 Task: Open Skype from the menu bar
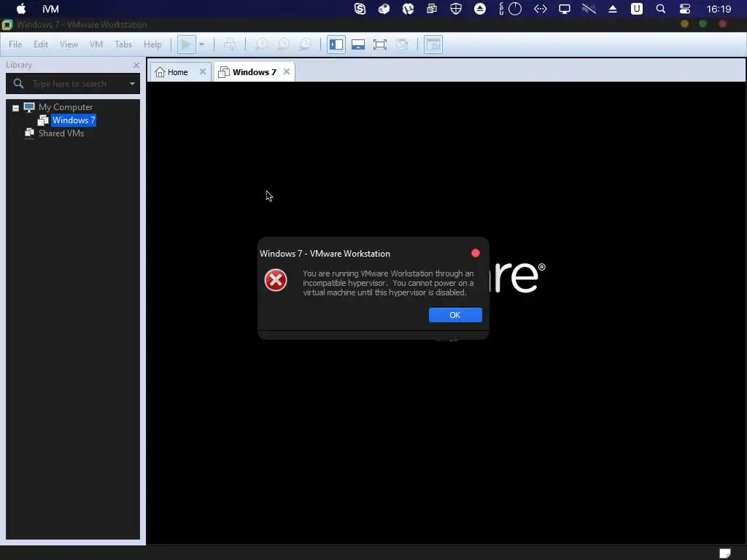coord(360,9)
